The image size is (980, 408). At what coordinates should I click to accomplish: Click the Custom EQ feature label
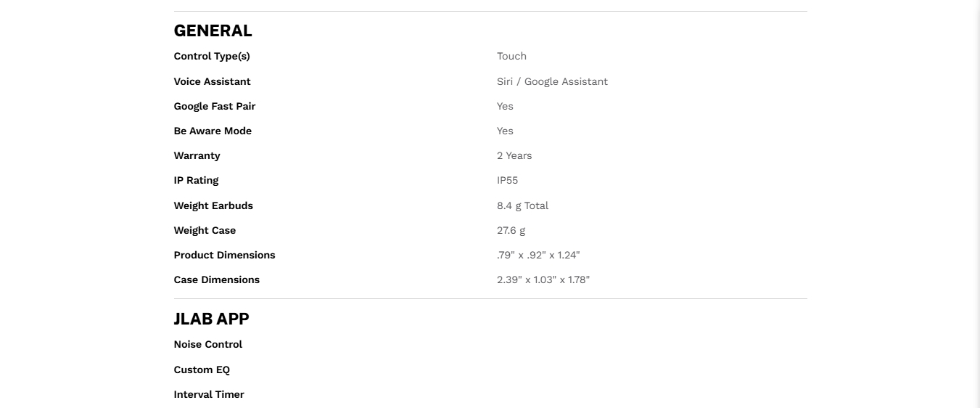[x=202, y=370]
